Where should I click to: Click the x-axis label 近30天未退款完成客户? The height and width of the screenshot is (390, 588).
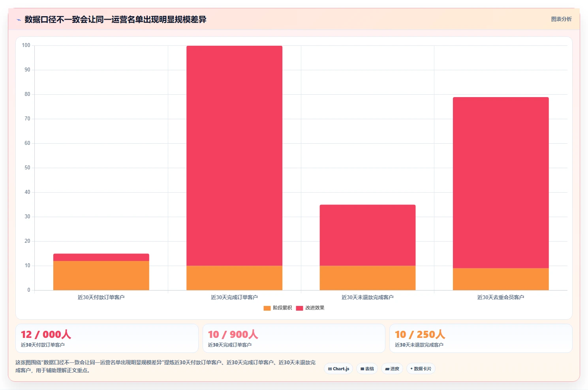coord(367,297)
